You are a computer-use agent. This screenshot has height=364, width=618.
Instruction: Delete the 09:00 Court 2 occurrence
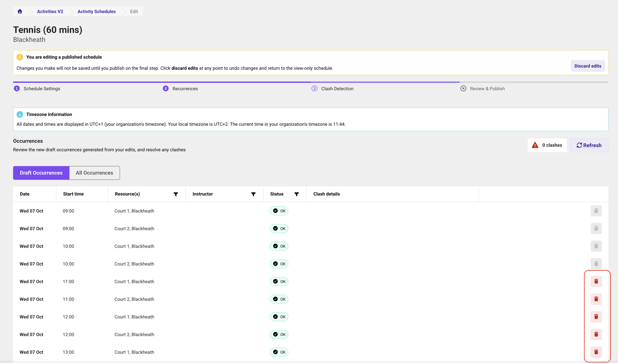click(596, 229)
